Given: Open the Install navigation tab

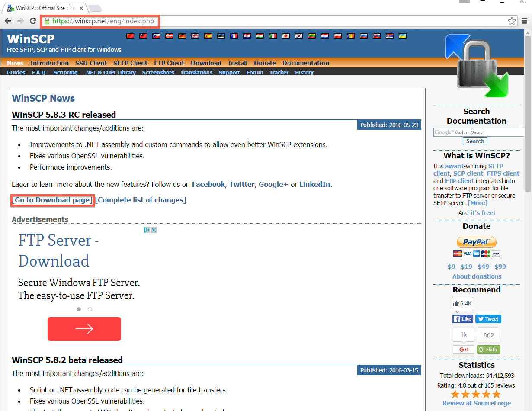Looking at the screenshot, I should tap(238, 63).
